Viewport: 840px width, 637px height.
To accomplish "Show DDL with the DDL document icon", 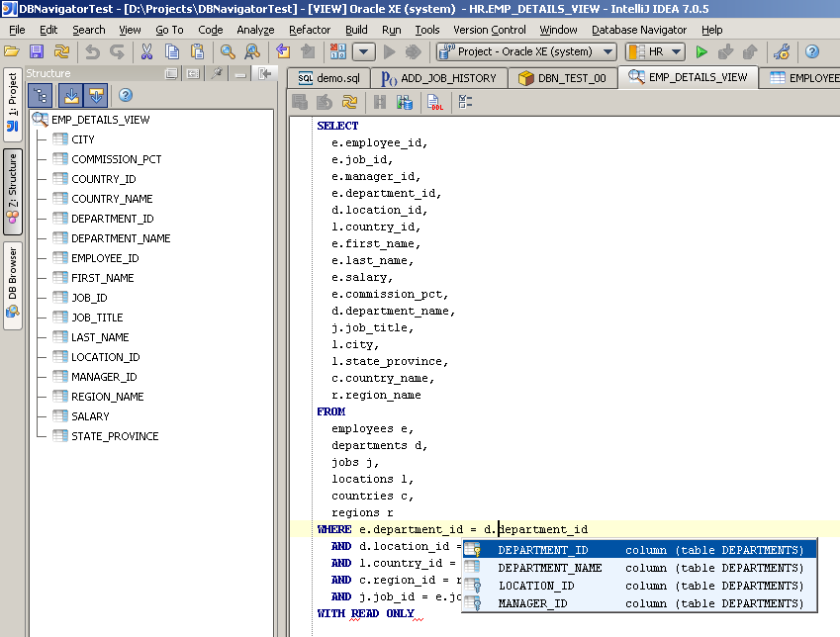I will (x=434, y=102).
